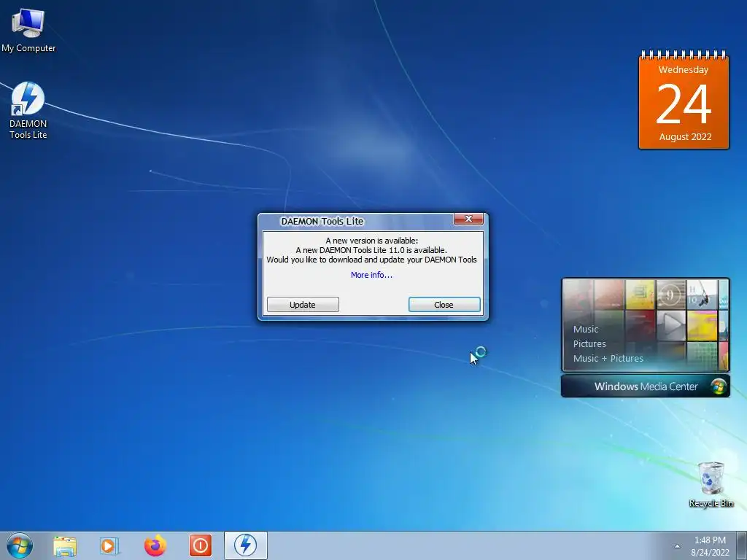
Task: Open the My Computer desktop icon
Action: [28, 29]
